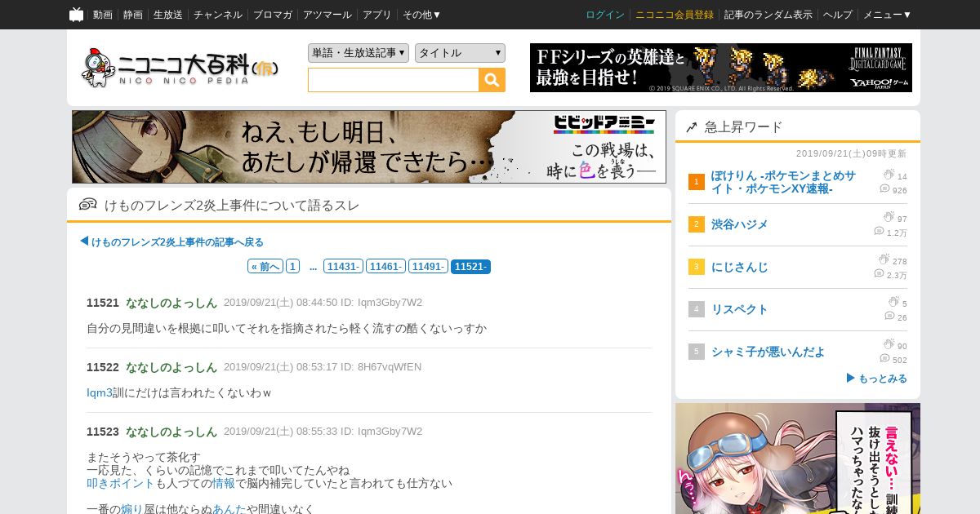The width and height of the screenshot is (980, 514).
Task: Click the clap icon for にじさんじ
Action: (884, 260)
